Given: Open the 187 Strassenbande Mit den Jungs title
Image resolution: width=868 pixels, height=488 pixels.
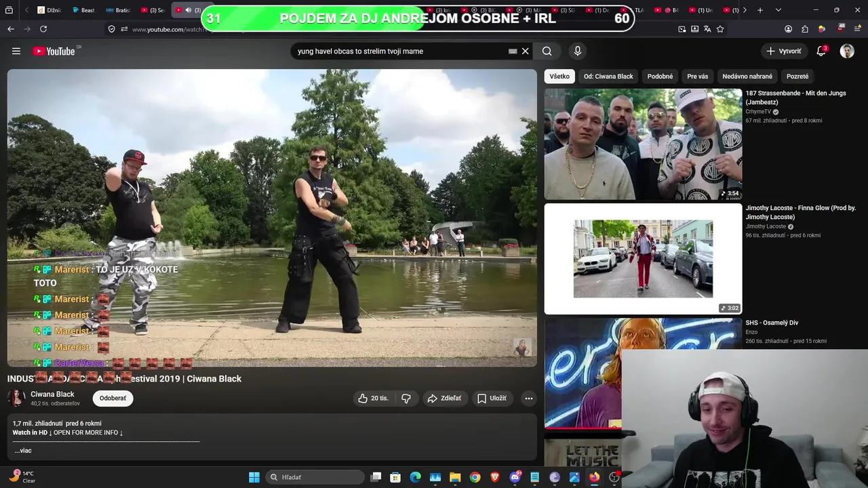Looking at the screenshot, I should coord(795,98).
